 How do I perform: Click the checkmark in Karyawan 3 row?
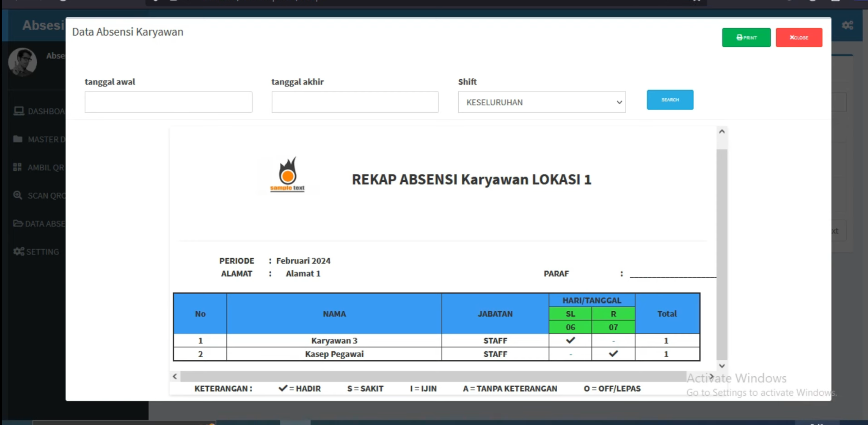tap(570, 340)
